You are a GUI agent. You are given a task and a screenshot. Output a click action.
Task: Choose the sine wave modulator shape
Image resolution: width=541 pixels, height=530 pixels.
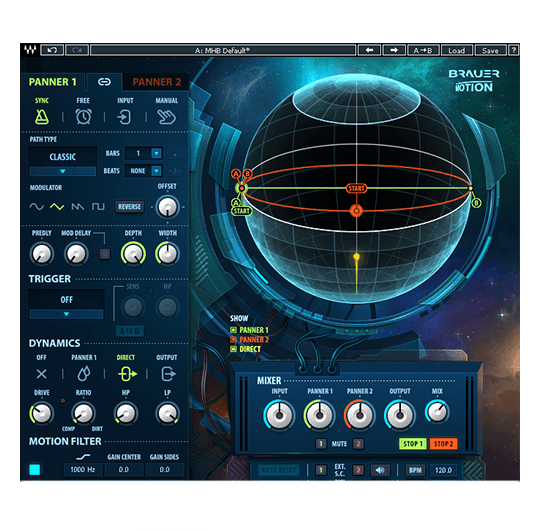click(x=36, y=207)
